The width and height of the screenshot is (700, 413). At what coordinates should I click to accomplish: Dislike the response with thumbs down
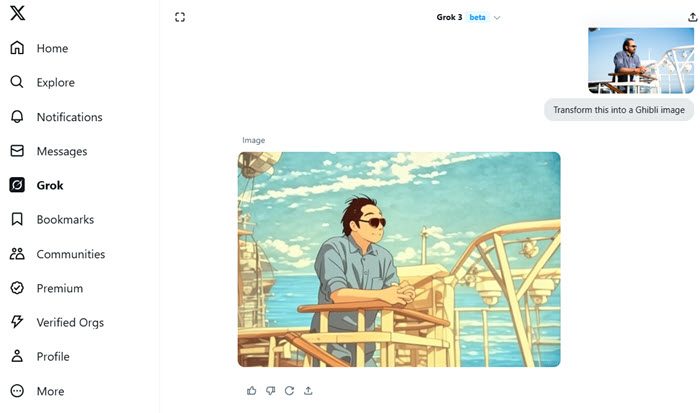[270, 390]
